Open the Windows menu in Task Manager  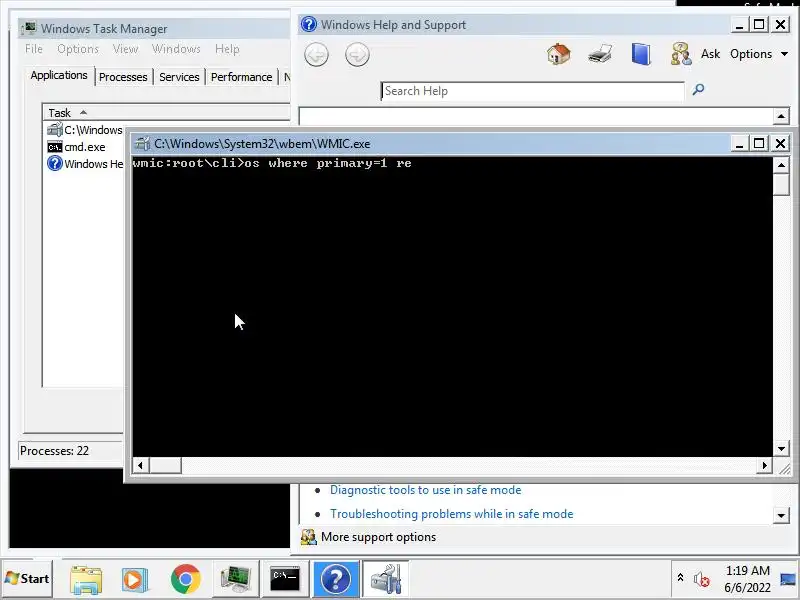tap(176, 49)
